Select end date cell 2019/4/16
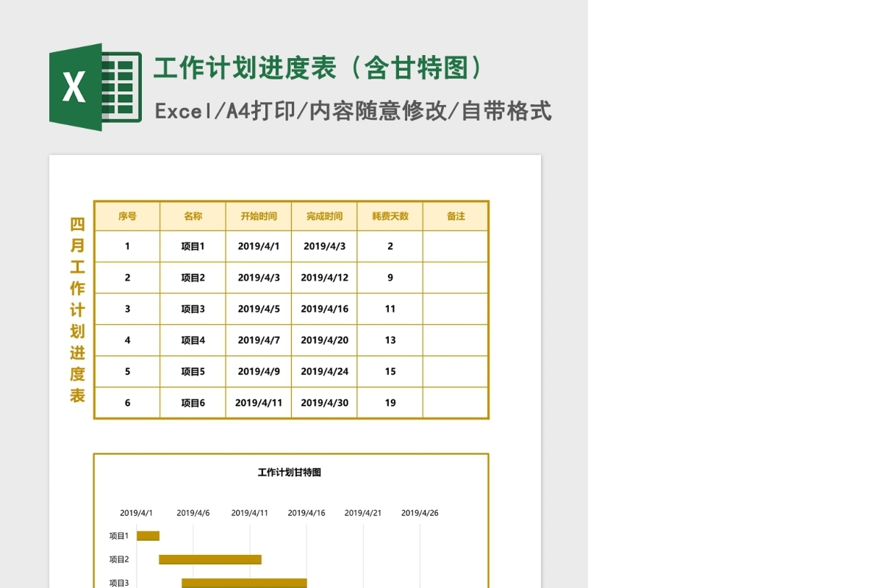 point(324,309)
